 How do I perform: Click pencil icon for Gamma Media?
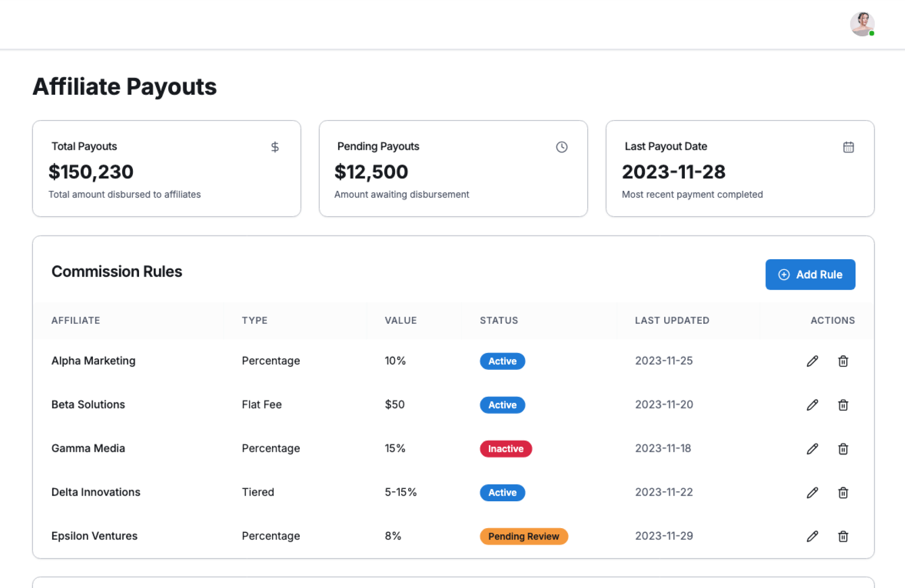[x=812, y=449]
